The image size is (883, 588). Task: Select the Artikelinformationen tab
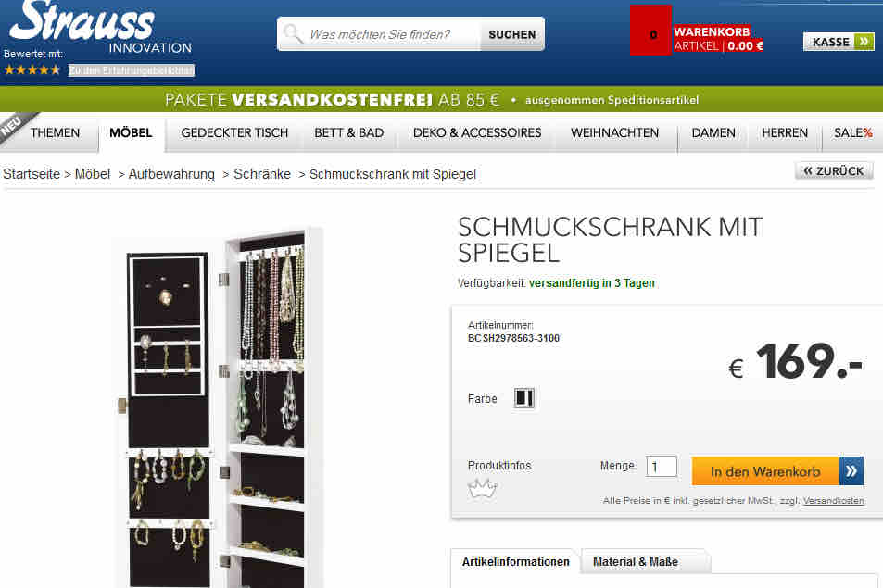click(x=516, y=561)
